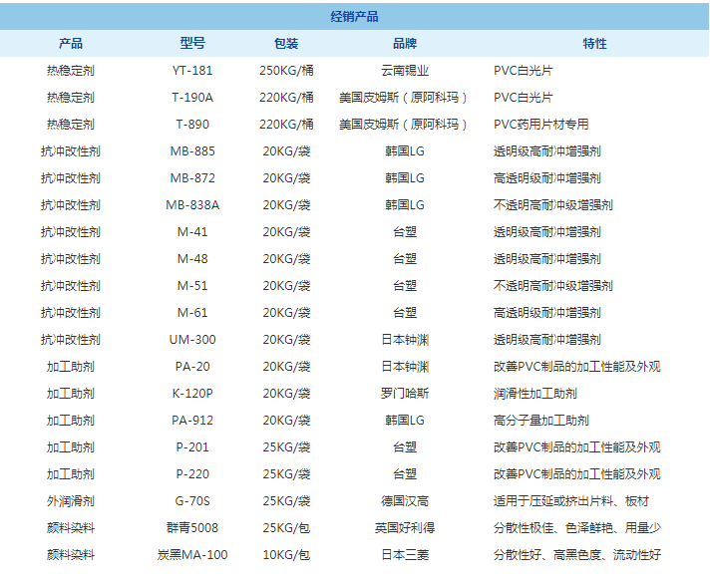The image size is (710, 588).
Task: Select model cell UM-300
Action: (x=192, y=340)
